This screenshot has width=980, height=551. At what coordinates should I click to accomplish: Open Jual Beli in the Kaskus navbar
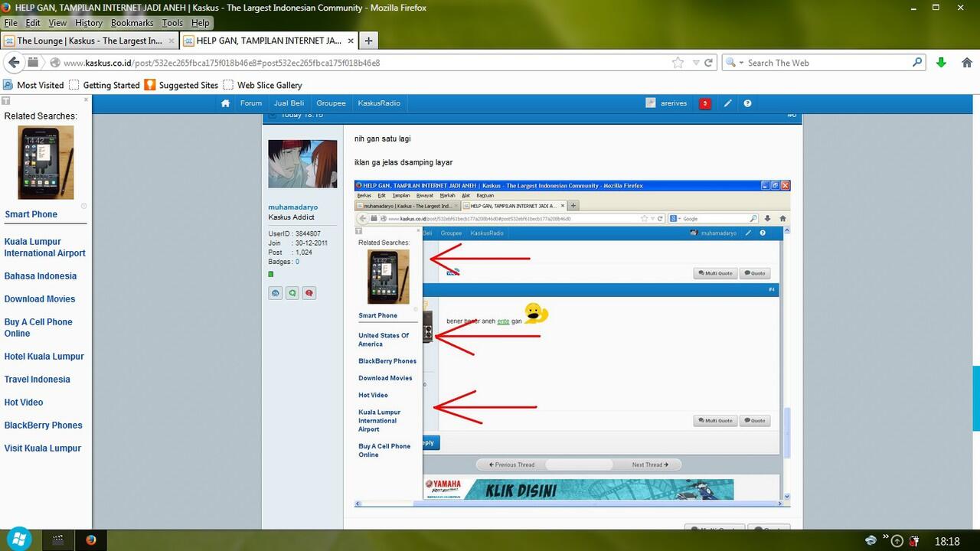289,103
